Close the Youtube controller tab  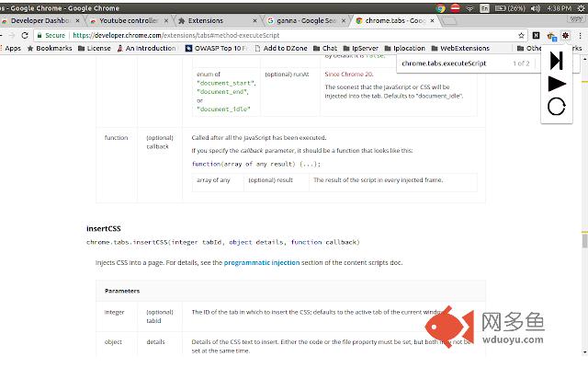click(x=166, y=20)
